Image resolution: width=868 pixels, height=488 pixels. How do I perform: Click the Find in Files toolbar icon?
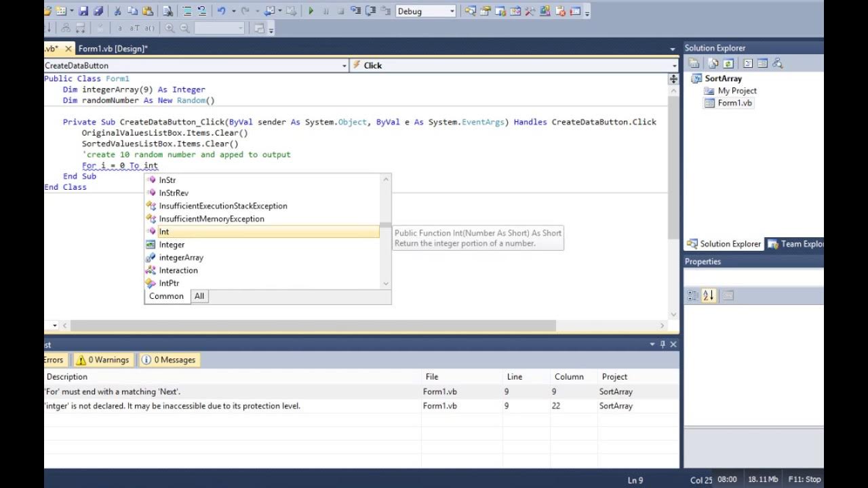point(167,12)
